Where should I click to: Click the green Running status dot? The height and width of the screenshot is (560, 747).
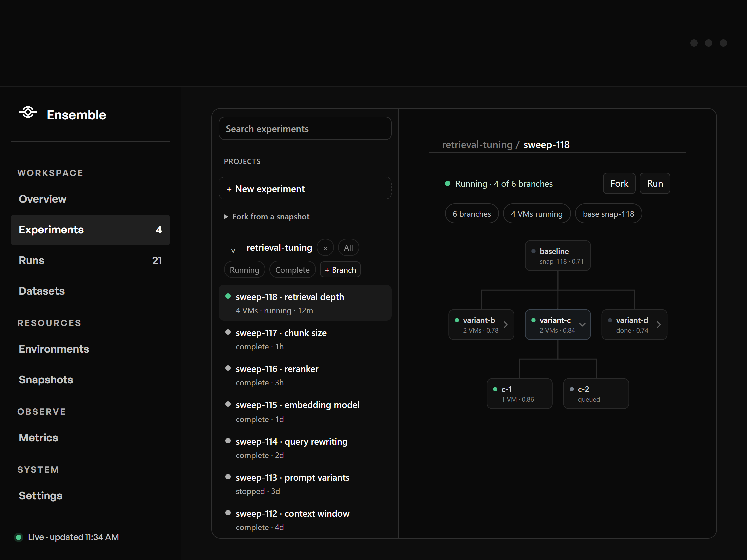pos(448,184)
